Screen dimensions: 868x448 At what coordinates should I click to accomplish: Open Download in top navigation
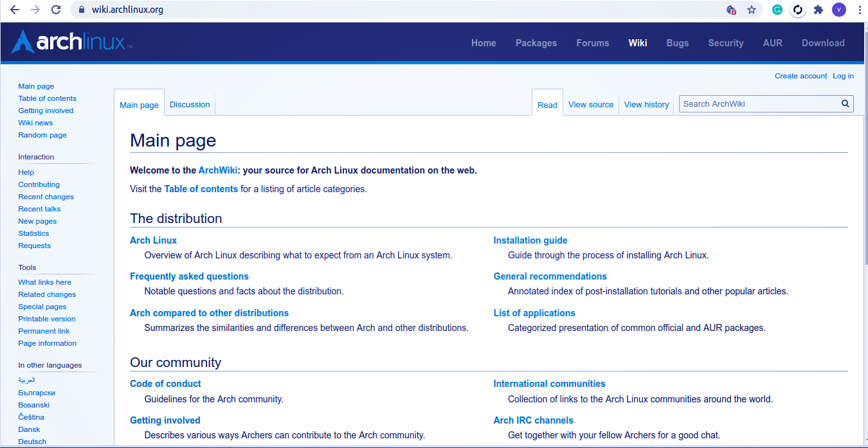[823, 43]
